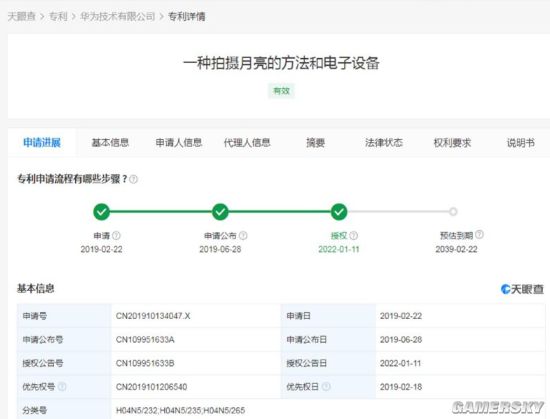Click the help icon beside 优先权号
The image size is (550, 419).
[62, 387]
